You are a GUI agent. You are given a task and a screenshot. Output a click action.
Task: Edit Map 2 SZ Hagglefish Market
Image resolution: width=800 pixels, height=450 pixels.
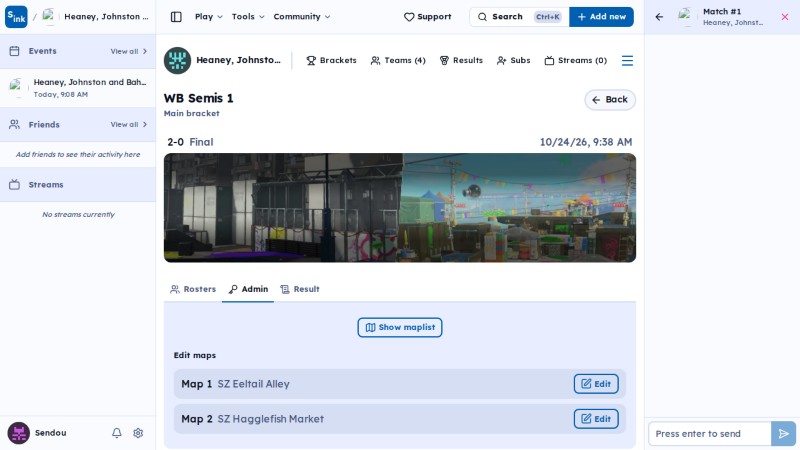pyautogui.click(x=596, y=419)
